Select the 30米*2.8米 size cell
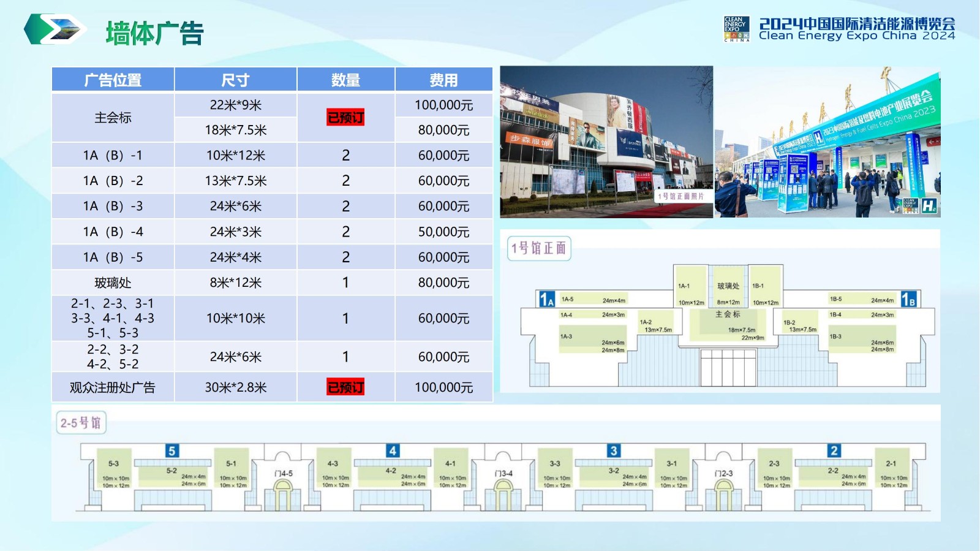Image resolution: width=980 pixels, height=551 pixels. [236, 387]
